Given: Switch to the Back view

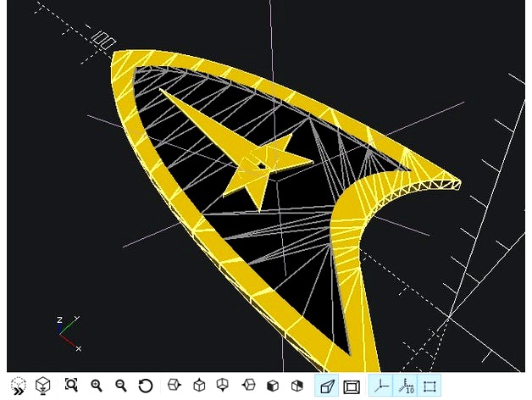Looking at the screenshot, I should coord(297,386).
